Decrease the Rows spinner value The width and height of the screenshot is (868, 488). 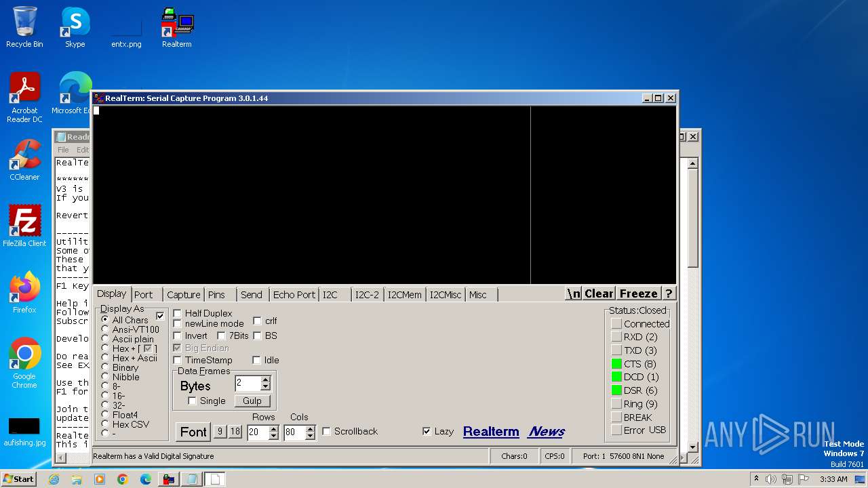point(273,436)
